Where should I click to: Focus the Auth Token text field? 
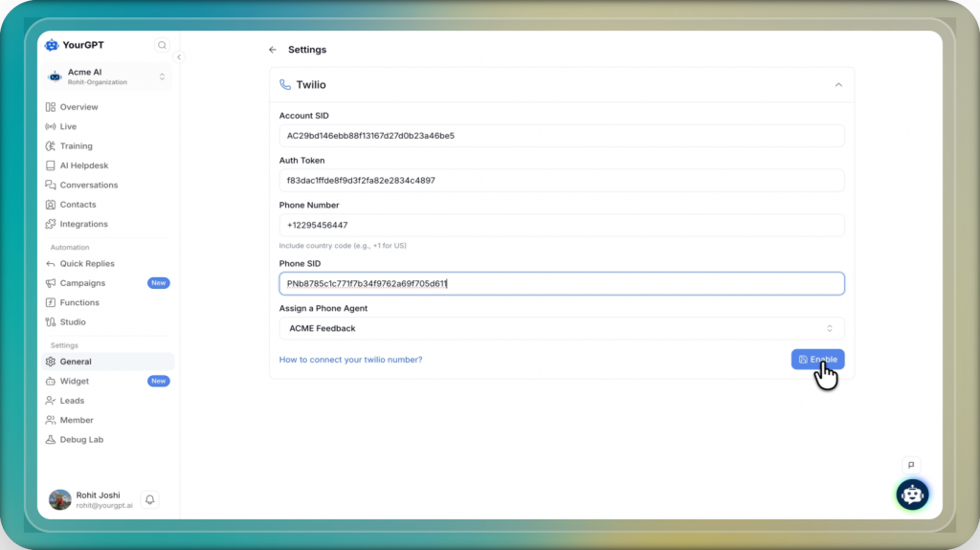pos(561,180)
